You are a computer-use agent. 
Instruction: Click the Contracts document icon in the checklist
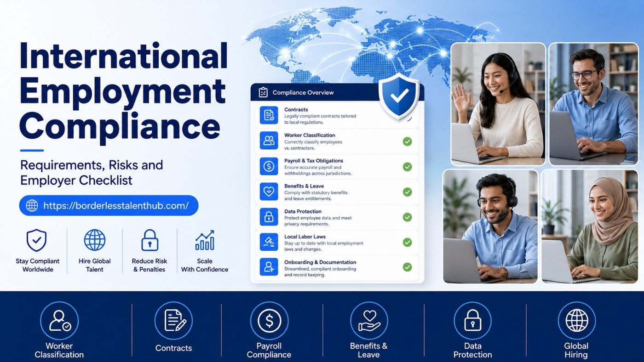point(269,115)
